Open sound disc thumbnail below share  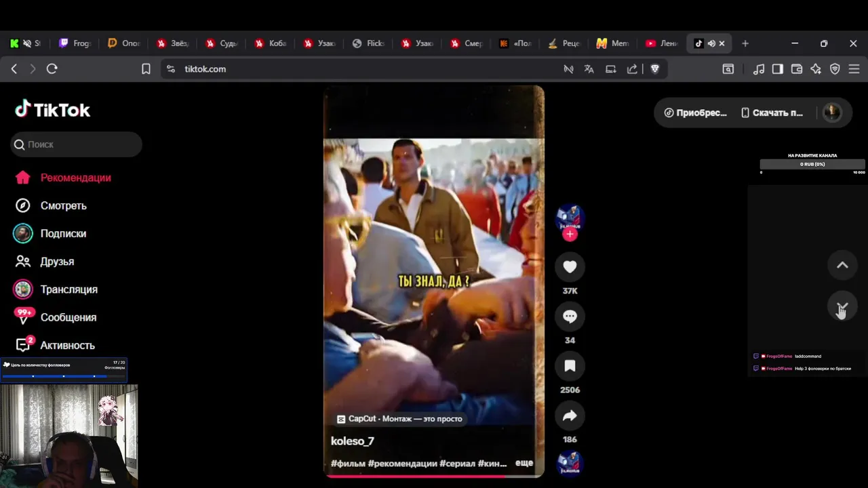[570, 464]
